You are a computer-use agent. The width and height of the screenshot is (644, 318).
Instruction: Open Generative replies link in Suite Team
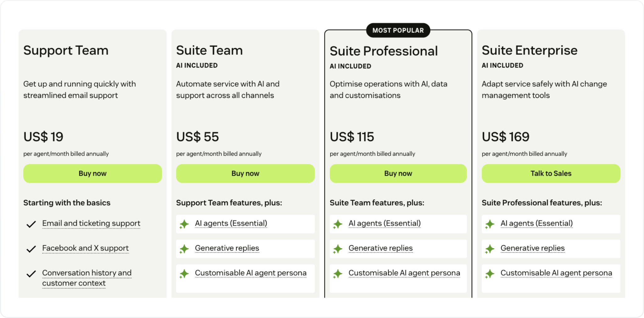(x=227, y=248)
